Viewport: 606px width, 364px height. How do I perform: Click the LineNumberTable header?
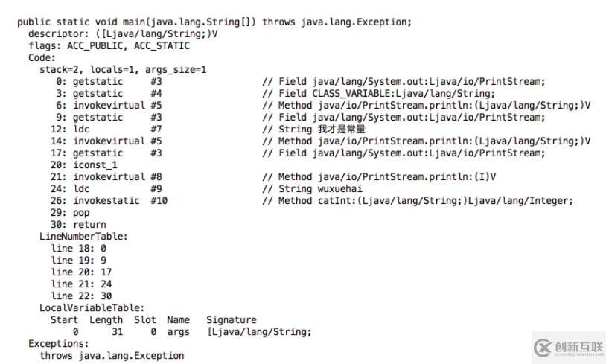pyautogui.click(x=83, y=237)
